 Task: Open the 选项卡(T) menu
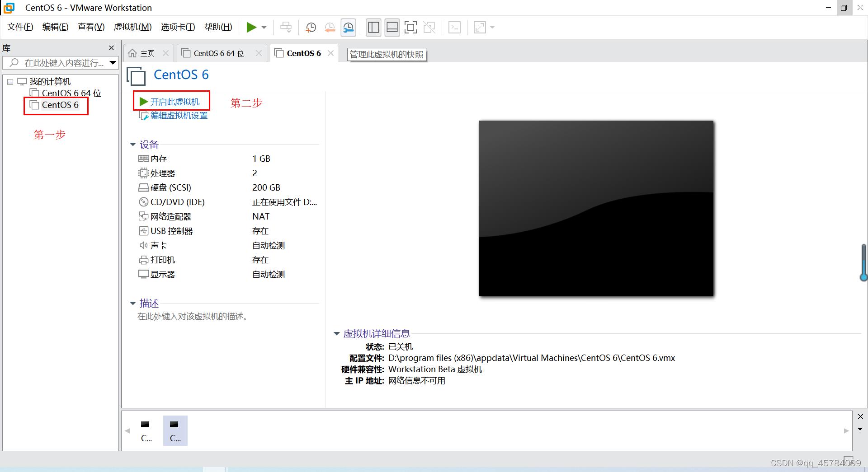click(178, 27)
